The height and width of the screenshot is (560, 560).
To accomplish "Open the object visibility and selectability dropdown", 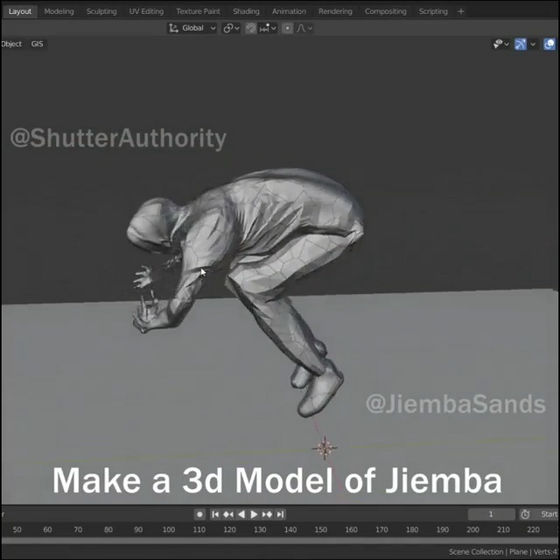I will (501, 44).
